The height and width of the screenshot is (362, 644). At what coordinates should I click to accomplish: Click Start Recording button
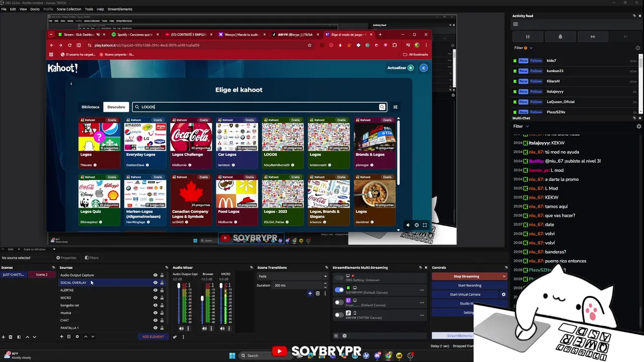(x=469, y=286)
